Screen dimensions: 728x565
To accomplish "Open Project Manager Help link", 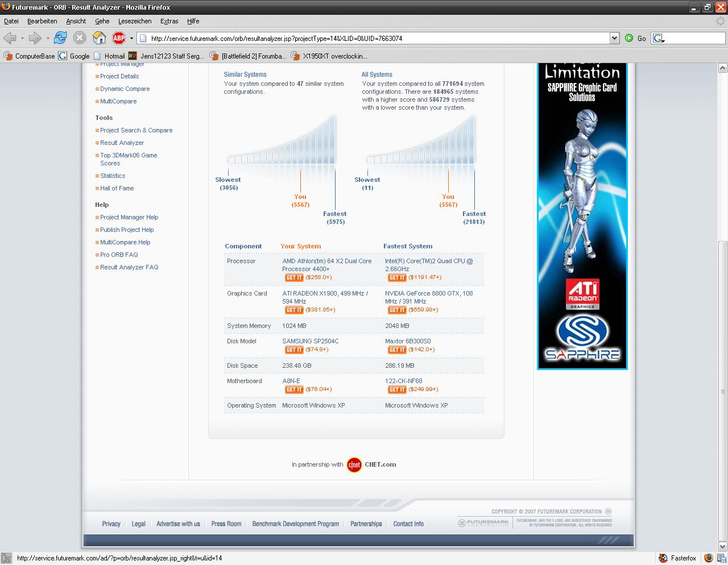I will point(129,217).
